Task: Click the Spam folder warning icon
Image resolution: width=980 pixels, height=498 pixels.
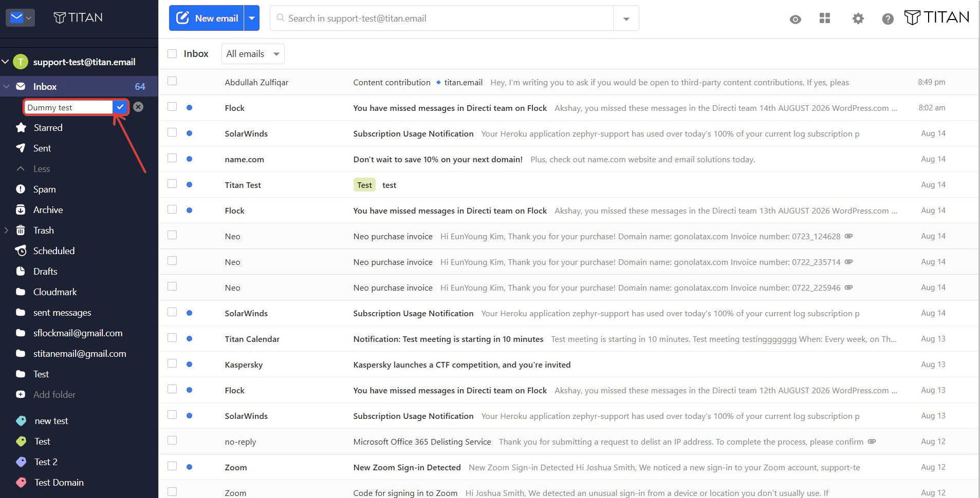Action: [x=21, y=189]
